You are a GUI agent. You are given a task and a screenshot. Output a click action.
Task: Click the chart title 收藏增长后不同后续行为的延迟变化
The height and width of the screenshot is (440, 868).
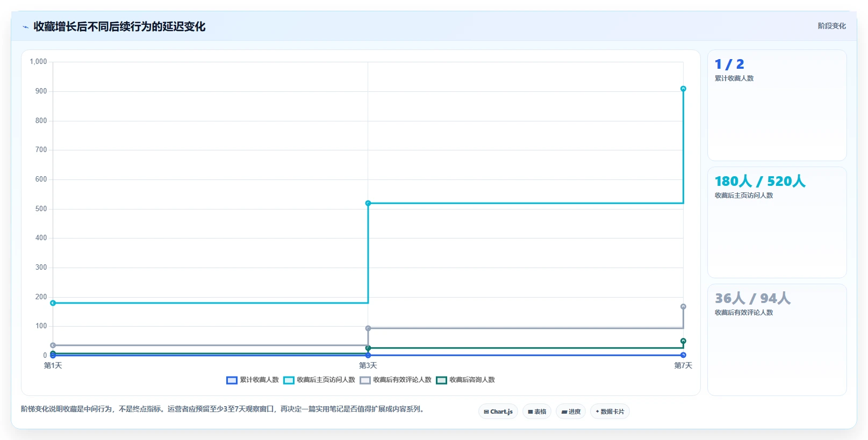coord(119,27)
